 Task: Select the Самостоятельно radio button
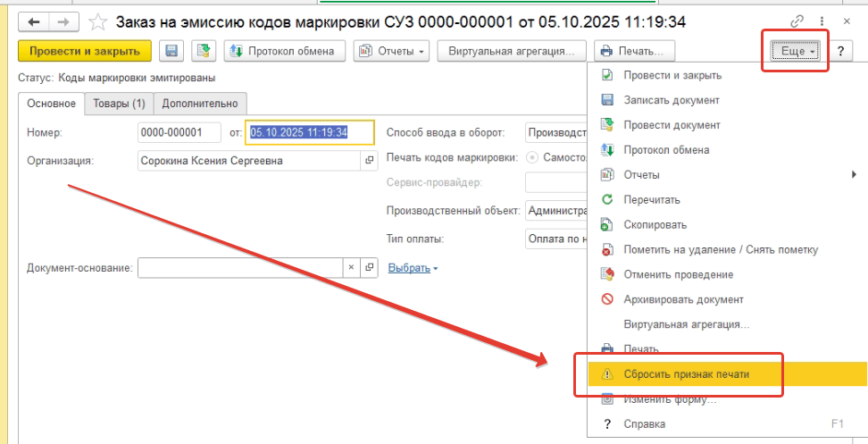(534, 158)
